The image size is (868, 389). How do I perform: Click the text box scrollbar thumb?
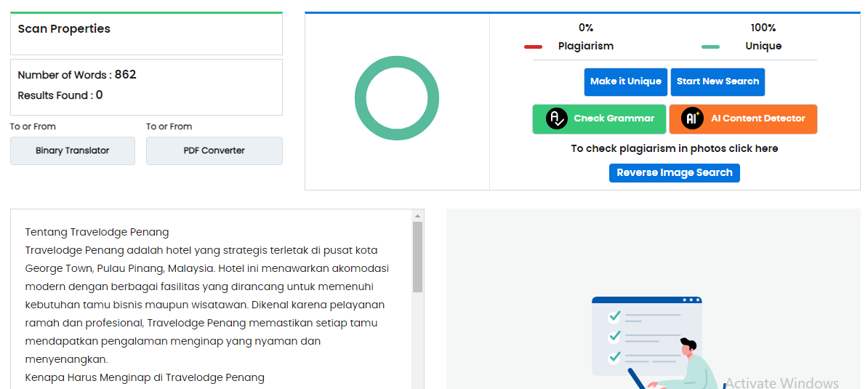point(418,257)
